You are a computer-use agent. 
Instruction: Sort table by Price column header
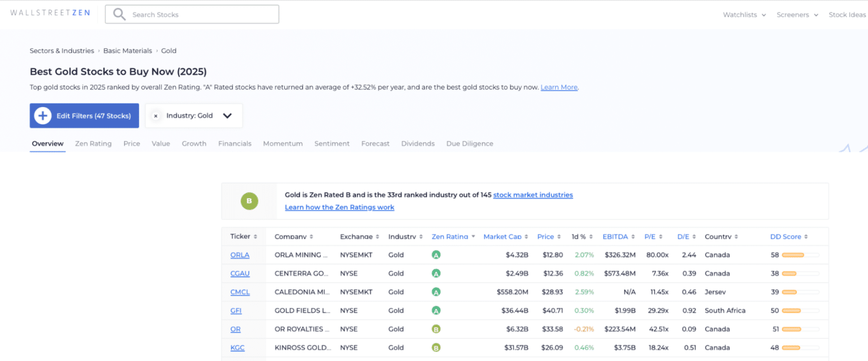pyautogui.click(x=549, y=237)
